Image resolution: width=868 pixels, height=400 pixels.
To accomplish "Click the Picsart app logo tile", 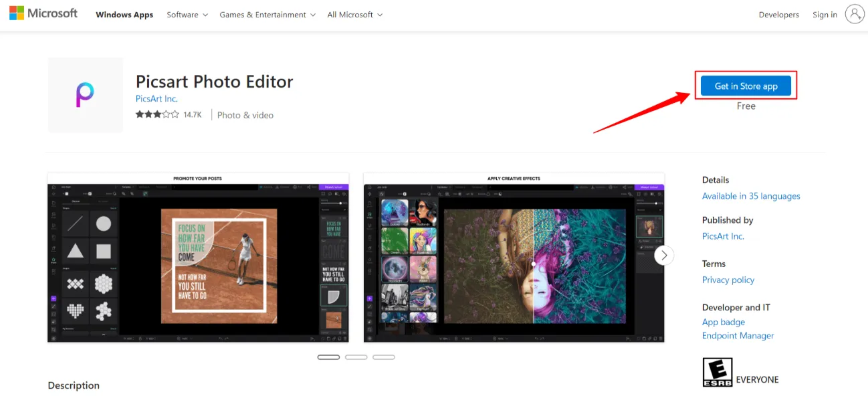I will (x=86, y=94).
